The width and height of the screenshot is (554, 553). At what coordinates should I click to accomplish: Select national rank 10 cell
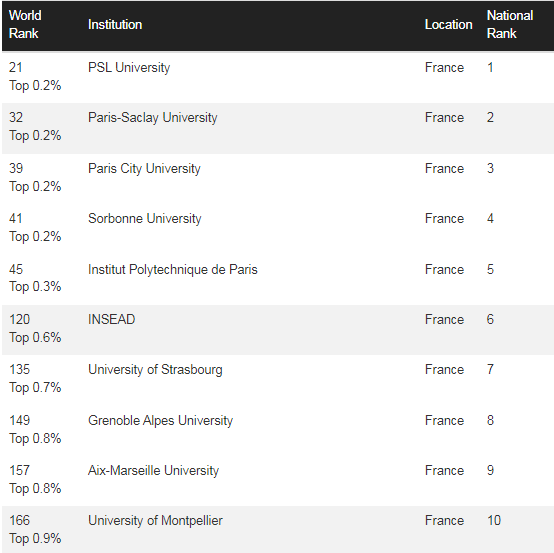click(494, 520)
